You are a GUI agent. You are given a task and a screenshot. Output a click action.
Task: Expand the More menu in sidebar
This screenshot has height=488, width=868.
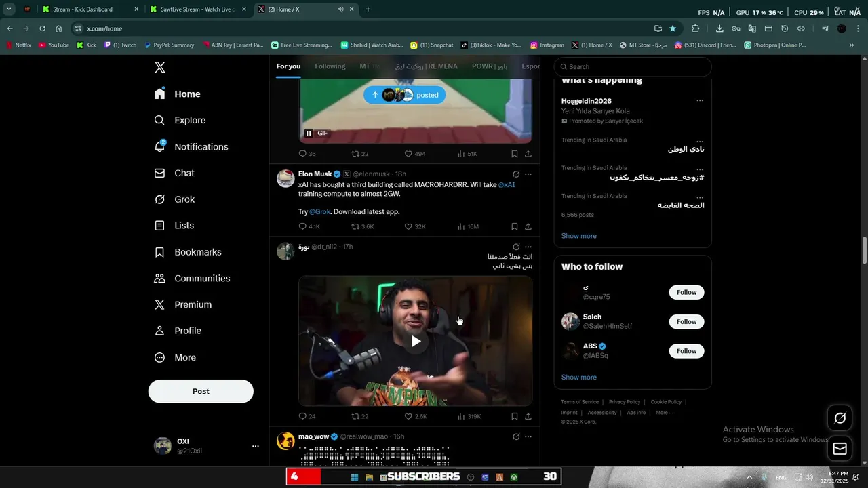pos(175,357)
